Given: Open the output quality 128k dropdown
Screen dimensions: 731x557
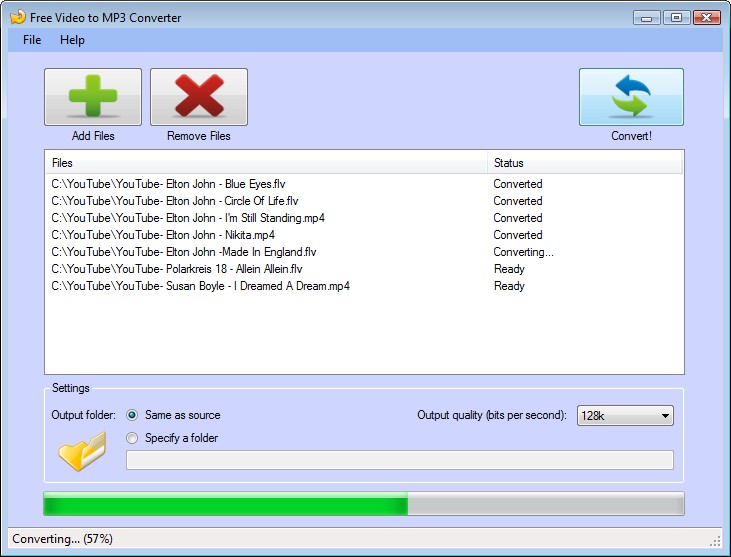Looking at the screenshot, I should (625, 415).
